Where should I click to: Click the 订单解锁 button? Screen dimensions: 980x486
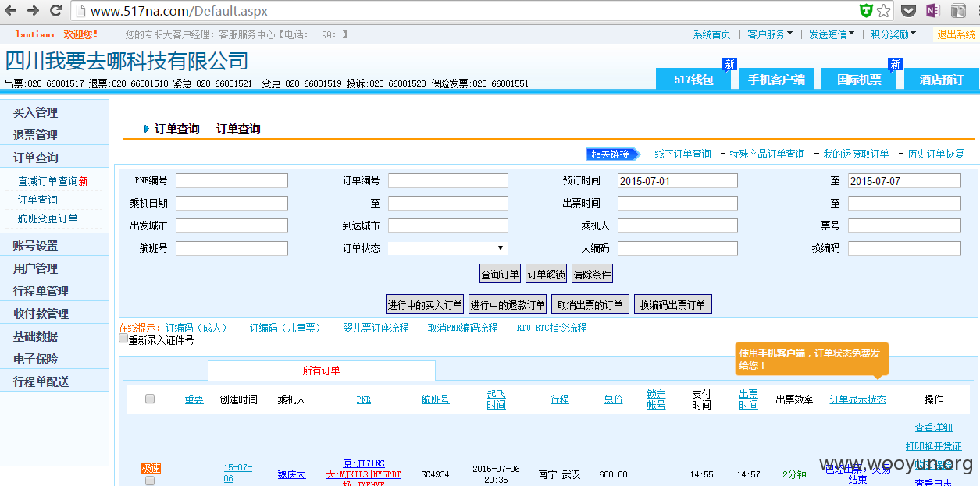(546, 274)
